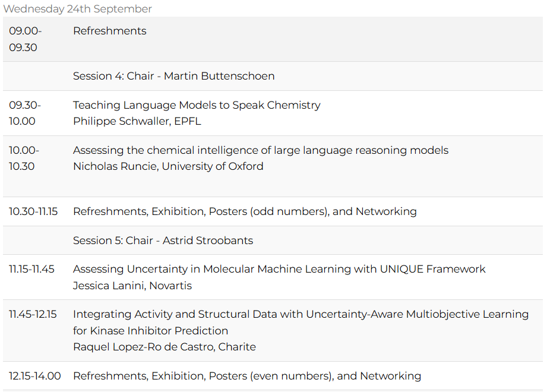Screen dimensions: 547x392
Task: Click Posters (odd numbers) networking row
Action: pos(245,211)
